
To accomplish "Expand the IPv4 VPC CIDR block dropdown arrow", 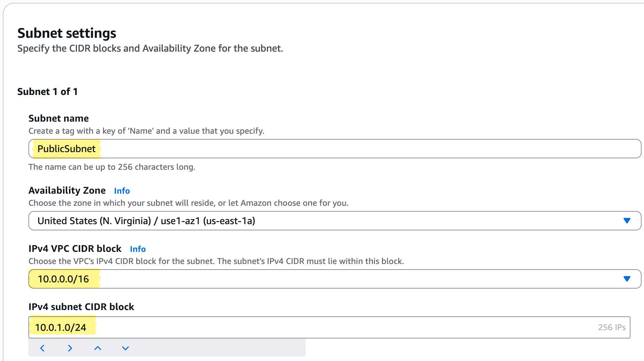I will 627,279.
